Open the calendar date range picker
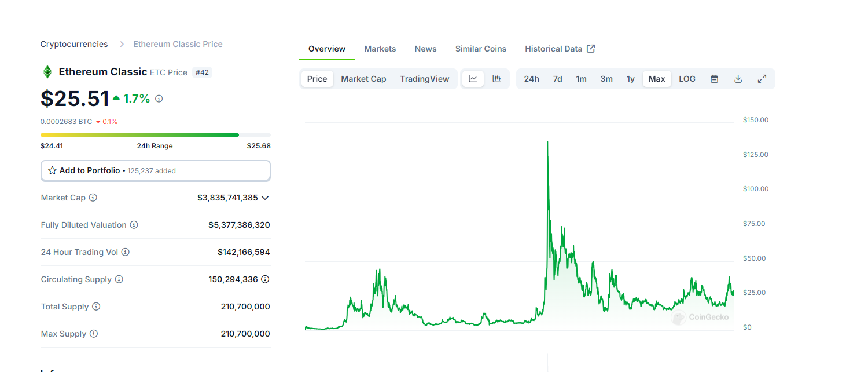 point(714,79)
